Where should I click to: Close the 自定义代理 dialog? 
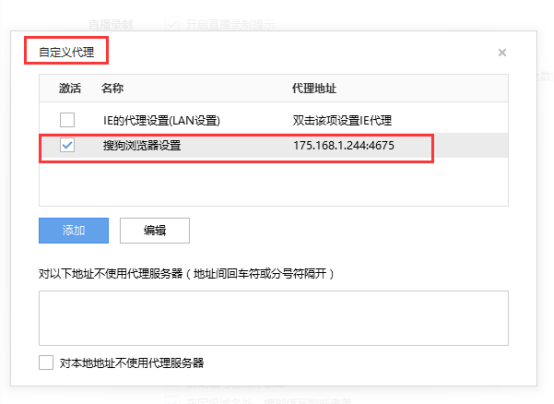tap(502, 53)
